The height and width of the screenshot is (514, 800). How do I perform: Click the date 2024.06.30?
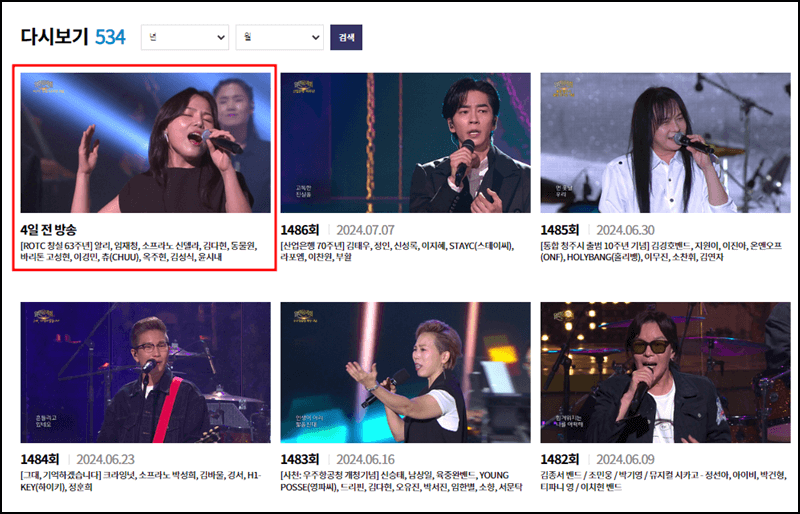[x=626, y=230]
